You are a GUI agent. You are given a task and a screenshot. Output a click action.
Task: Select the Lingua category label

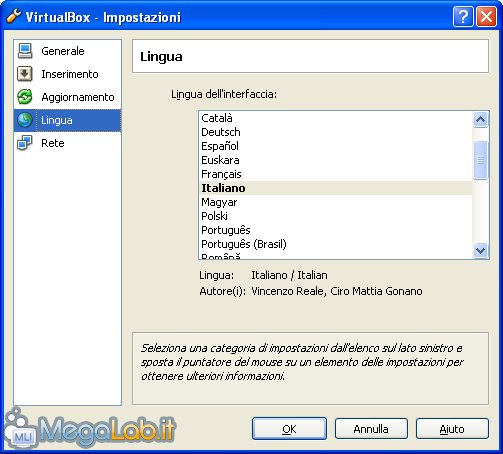pyautogui.click(x=57, y=120)
